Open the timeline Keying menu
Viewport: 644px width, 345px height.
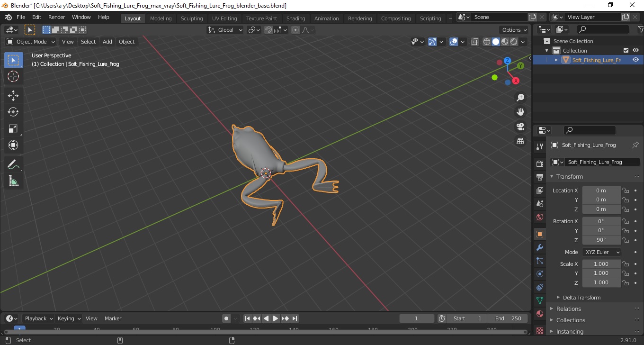(x=69, y=318)
